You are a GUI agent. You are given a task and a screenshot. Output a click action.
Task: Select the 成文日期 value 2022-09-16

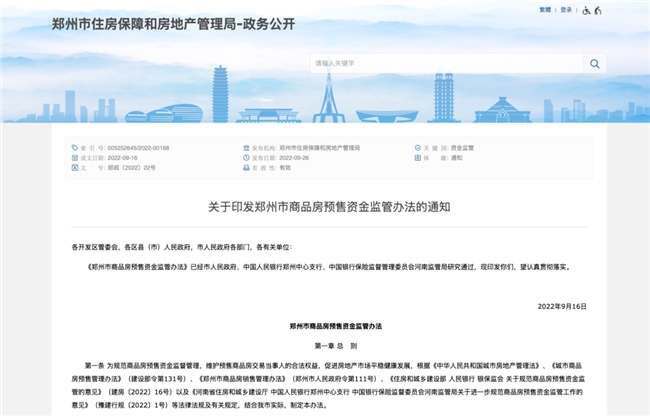pyautogui.click(x=122, y=158)
